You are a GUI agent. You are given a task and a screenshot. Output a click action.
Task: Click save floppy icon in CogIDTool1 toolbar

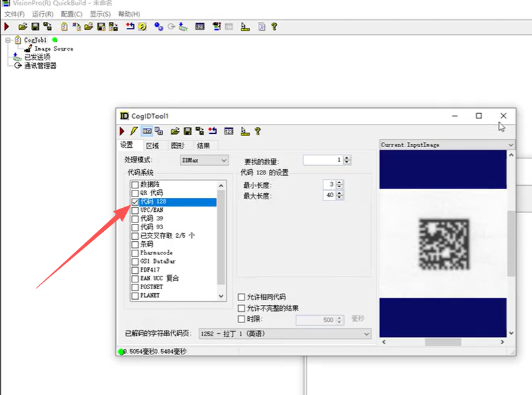click(187, 131)
